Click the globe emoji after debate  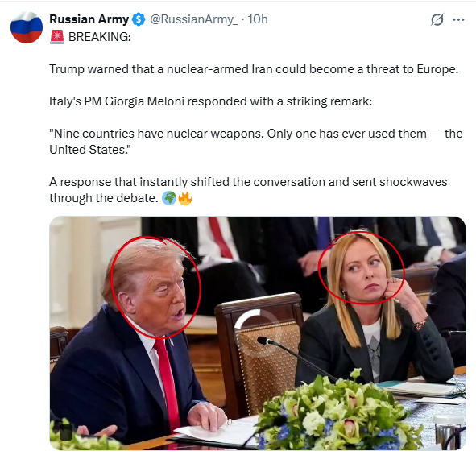pyautogui.click(x=169, y=198)
